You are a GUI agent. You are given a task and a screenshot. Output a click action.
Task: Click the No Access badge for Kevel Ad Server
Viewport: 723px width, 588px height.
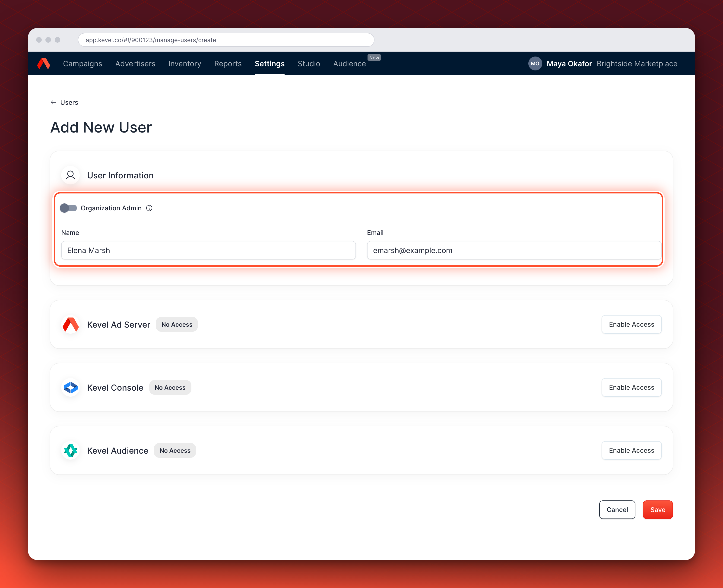coord(177,325)
